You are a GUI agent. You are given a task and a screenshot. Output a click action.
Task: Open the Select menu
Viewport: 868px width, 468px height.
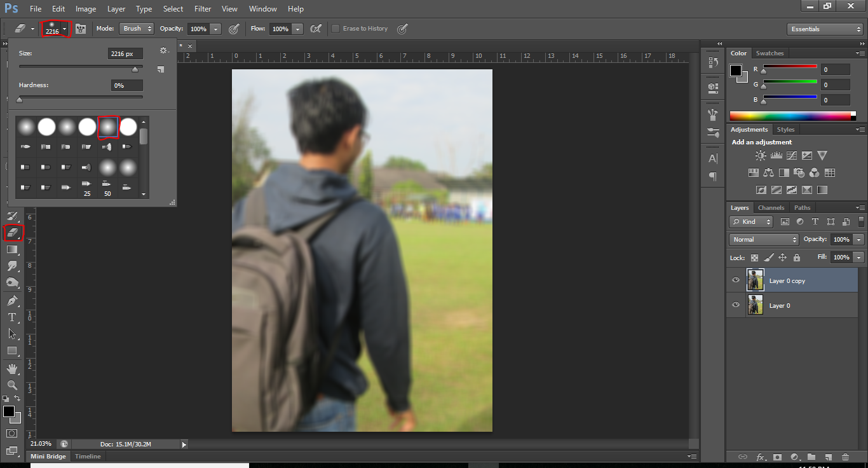[x=173, y=9]
